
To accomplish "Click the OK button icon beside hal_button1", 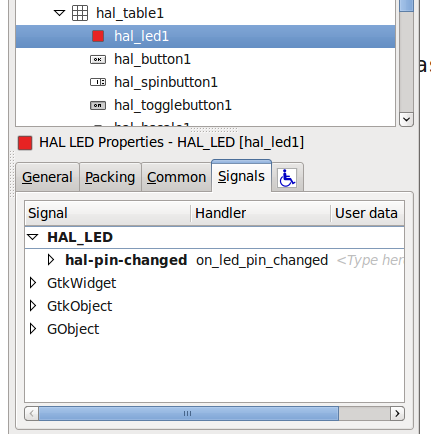I will point(98,59).
